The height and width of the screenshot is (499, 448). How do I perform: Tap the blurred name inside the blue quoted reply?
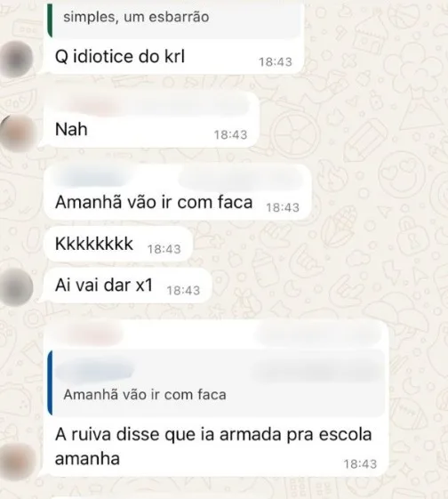(x=95, y=371)
